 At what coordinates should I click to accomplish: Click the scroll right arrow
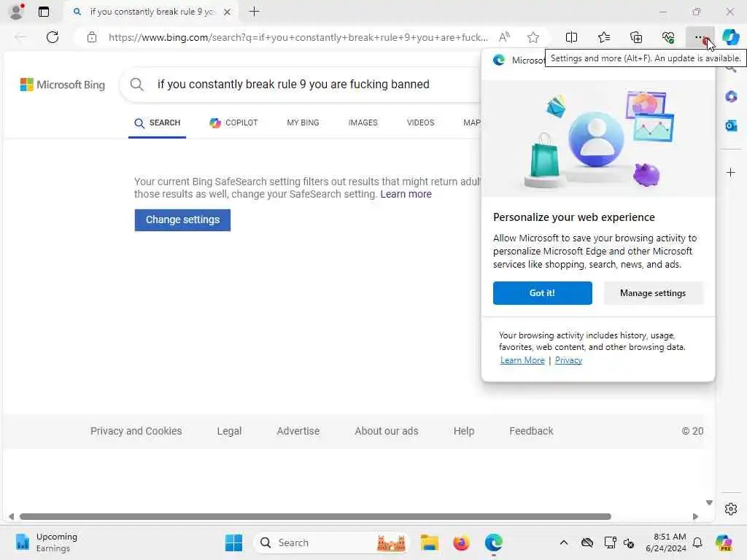pyautogui.click(x=695, y=517)
